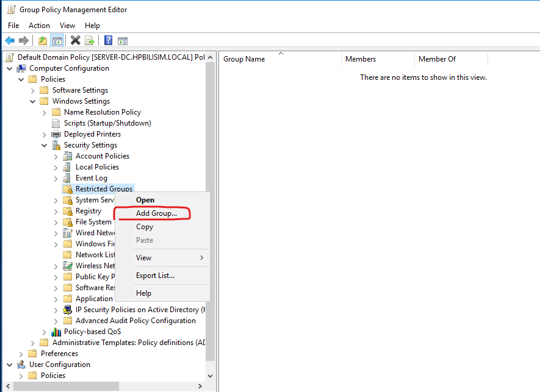Expand the Local Policies node
Screen dimensions: 540x392
tap(56, 168)
